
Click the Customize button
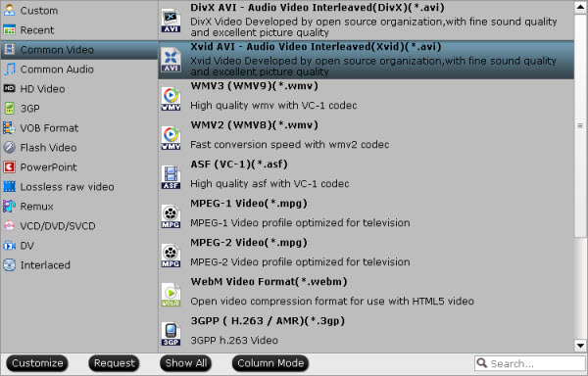point(37,363)
